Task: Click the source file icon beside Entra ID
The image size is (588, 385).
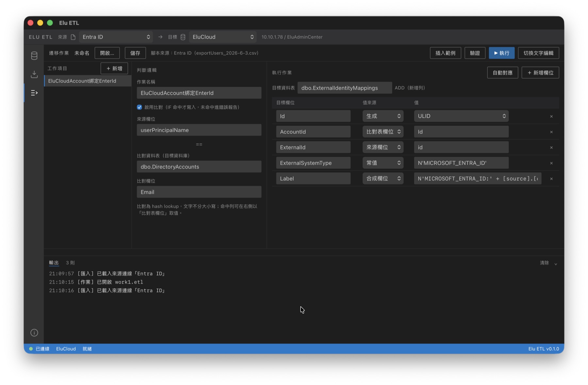Action: [73, 37]
